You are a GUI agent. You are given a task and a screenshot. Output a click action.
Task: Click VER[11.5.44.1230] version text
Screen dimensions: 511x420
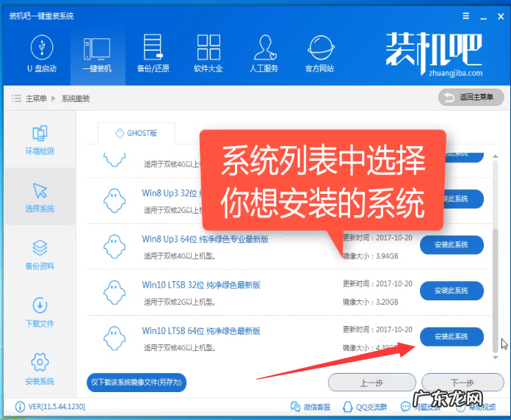[x=57, y=407]
